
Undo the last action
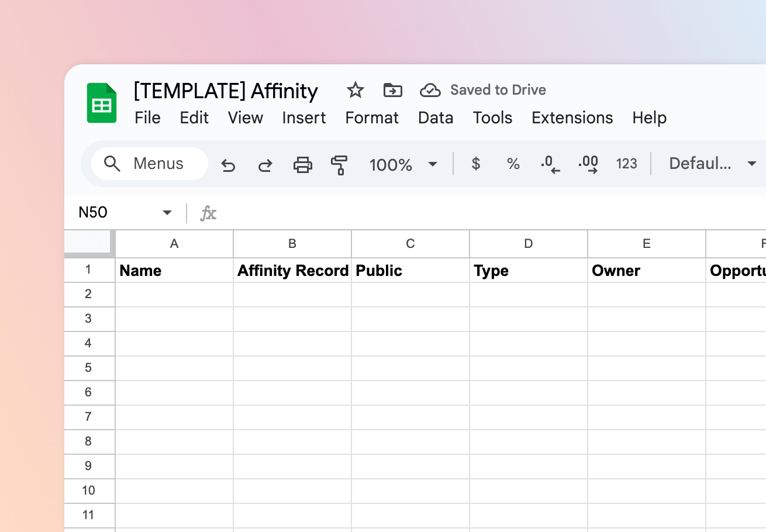(x=228, y=164)
